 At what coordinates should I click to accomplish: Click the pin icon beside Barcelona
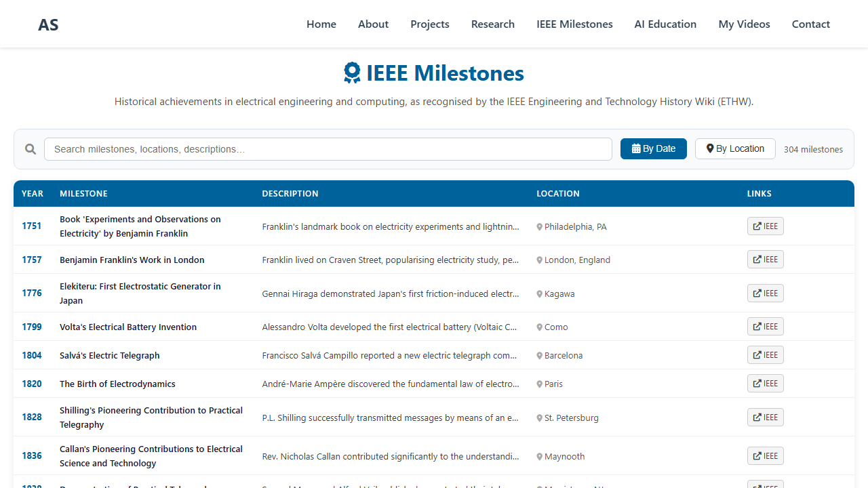tap(540, 356)
